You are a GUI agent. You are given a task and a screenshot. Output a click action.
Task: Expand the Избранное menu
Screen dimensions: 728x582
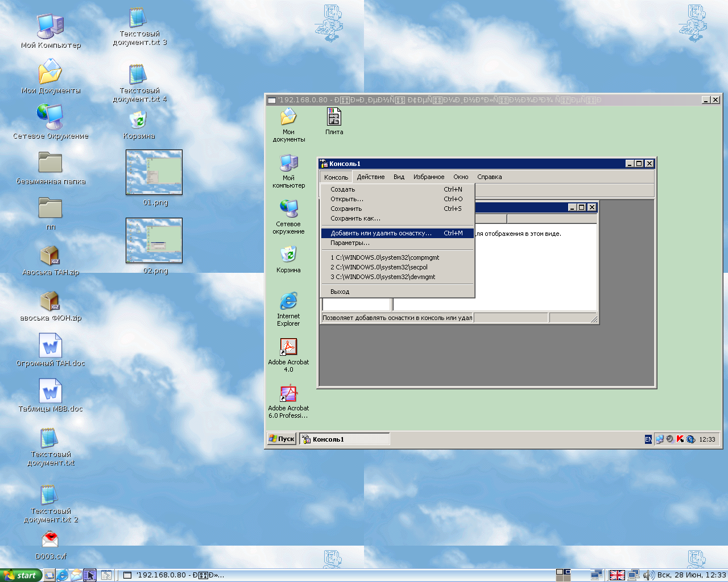(x=429, y=177)
